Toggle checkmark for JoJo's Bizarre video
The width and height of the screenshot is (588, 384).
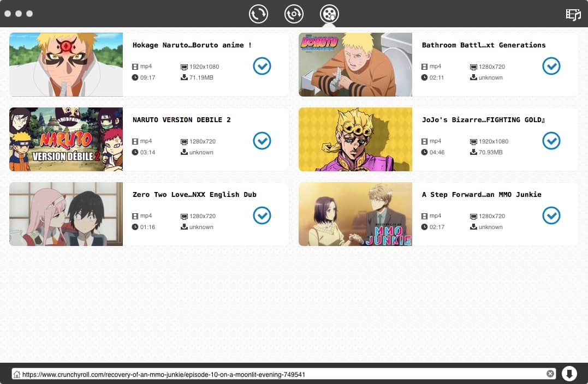pos(551,141)
